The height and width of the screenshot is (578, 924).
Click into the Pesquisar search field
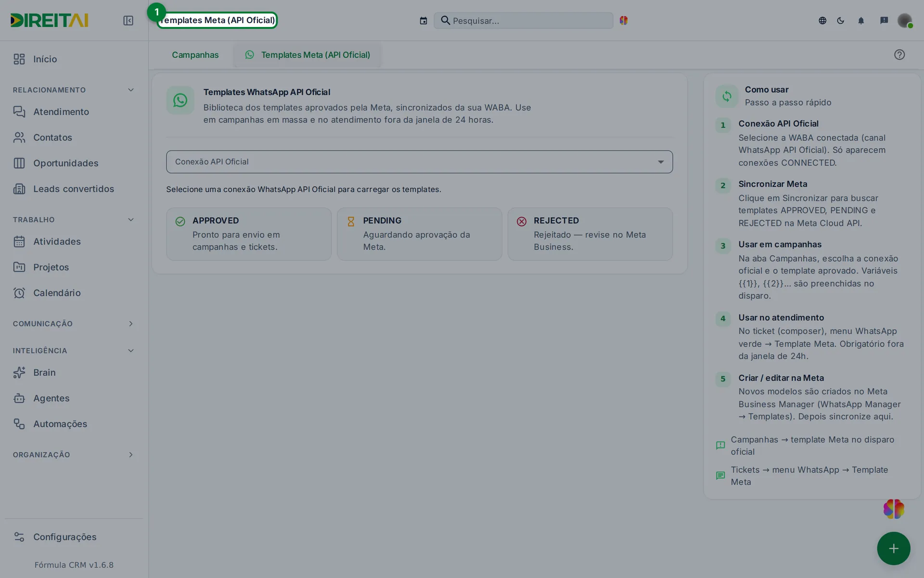coord(523,21)
